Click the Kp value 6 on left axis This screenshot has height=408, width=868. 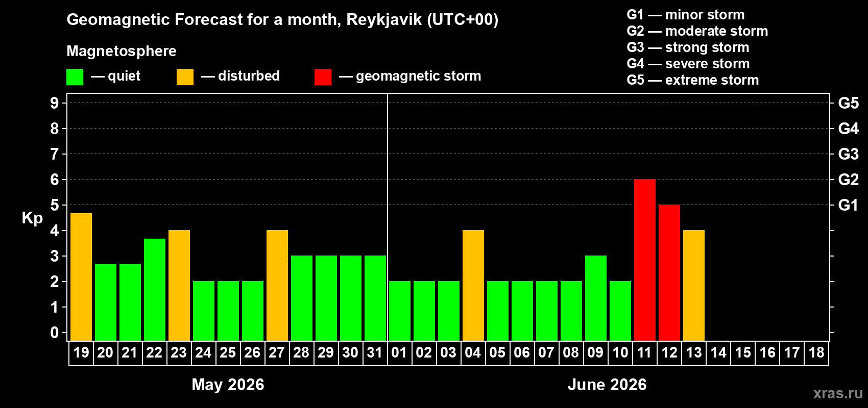tap(55, 180)
